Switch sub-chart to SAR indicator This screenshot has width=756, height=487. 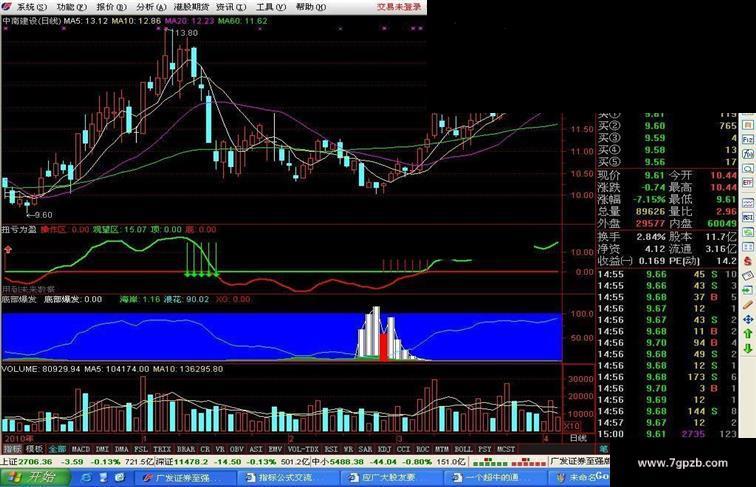(365, 449)
